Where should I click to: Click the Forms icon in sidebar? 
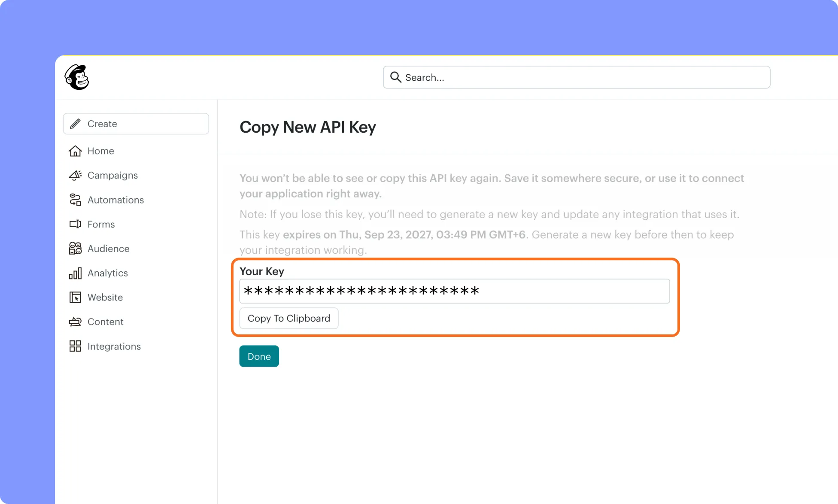[x=75, y=224]
